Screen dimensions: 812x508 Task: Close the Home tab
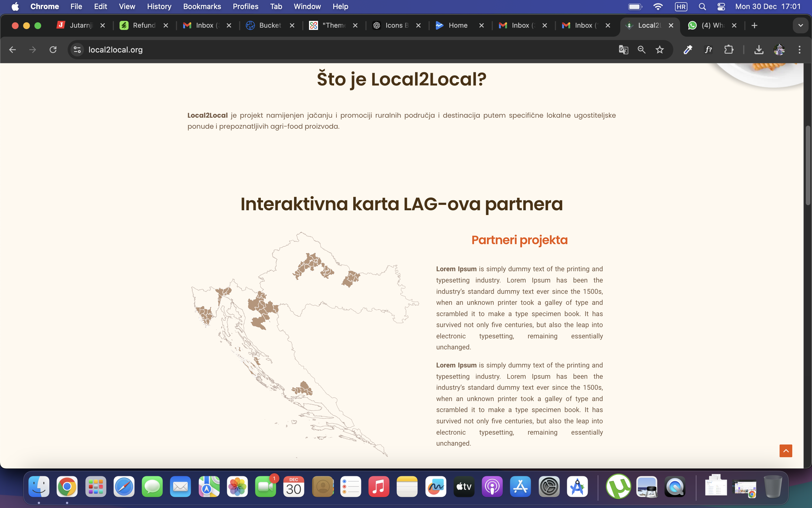click(482, 25)
